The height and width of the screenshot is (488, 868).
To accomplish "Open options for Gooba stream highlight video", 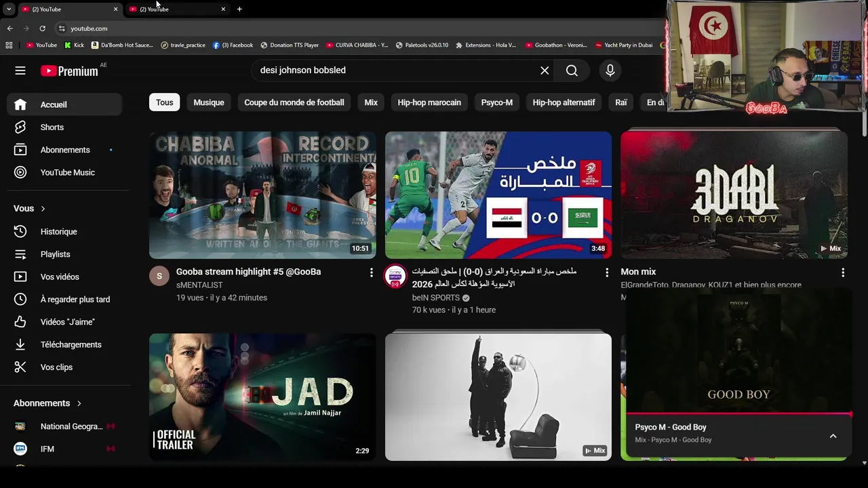I will tap(371, 272).
